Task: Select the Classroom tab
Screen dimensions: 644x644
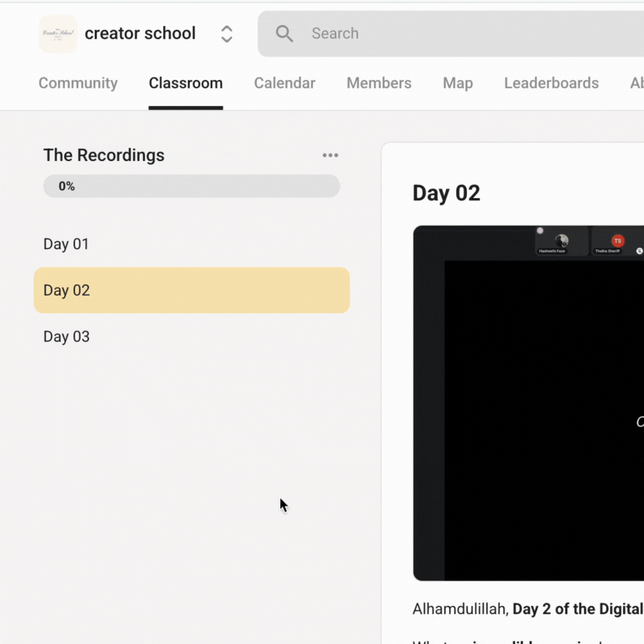Action: [x=185, y=83]
